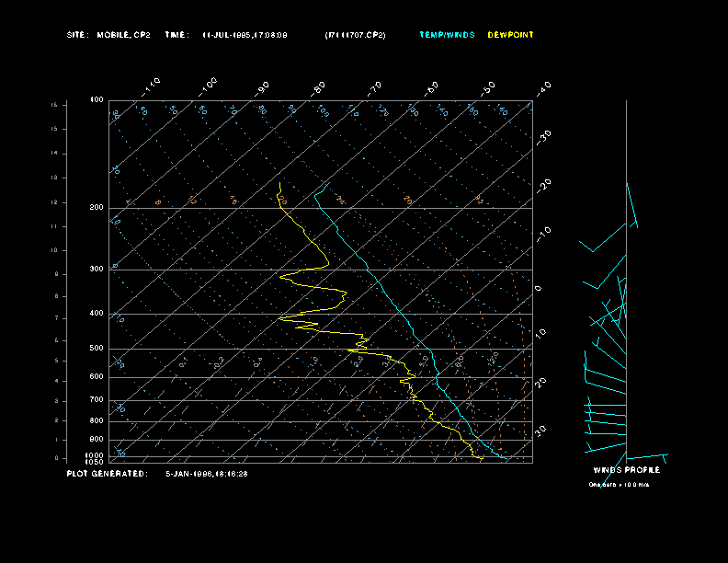Click the 1050 pressure level label

click(95, 462)
